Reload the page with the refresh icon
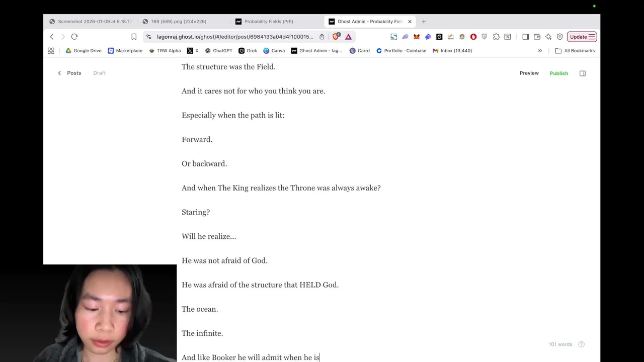Viewport: 644px width, 362px height. point(74,37)
